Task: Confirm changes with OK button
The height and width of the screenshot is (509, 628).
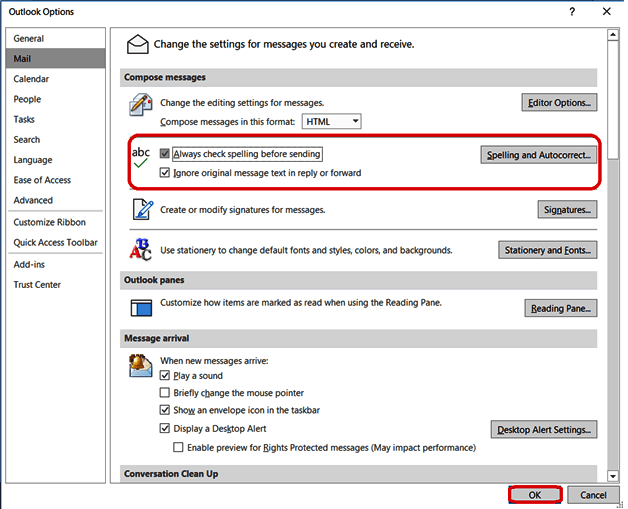Action: (535, 495)
